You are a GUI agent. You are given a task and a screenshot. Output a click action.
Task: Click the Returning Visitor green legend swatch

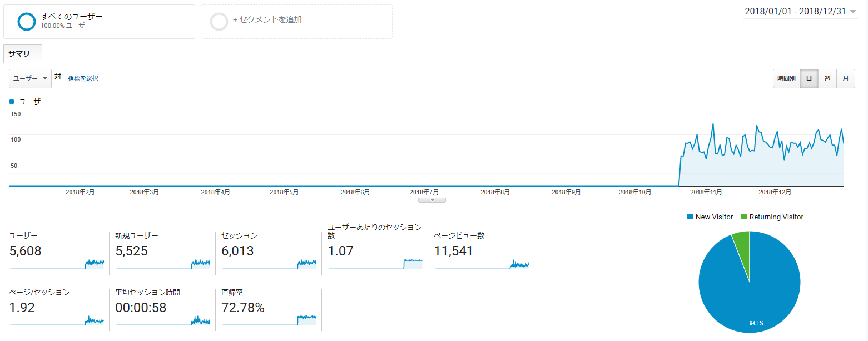tap(744, 217)
